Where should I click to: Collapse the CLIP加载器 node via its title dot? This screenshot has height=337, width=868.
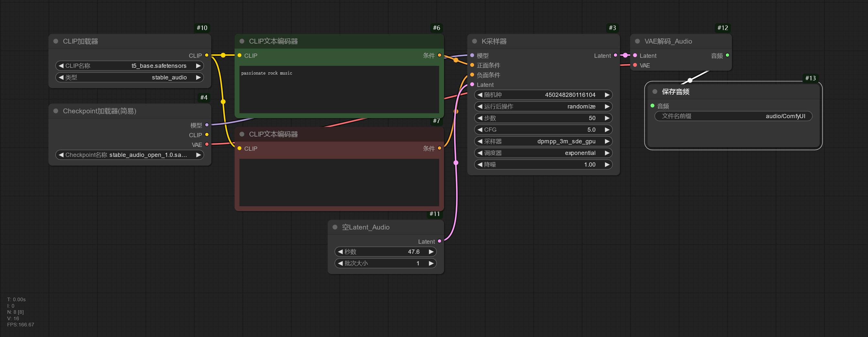click(56, 41)
